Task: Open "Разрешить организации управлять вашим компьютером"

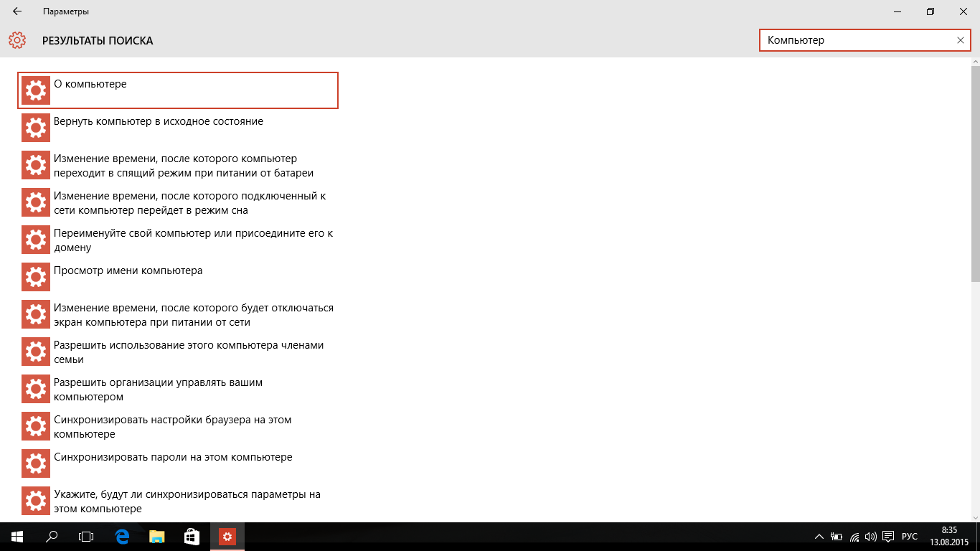Action: pyautogui.click(x=177, y=389)
